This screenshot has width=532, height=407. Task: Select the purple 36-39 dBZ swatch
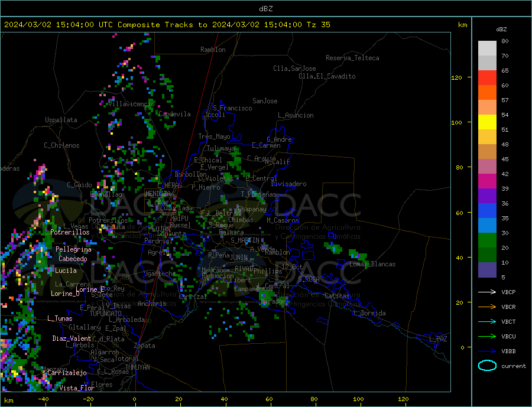[x=487, y=196]
